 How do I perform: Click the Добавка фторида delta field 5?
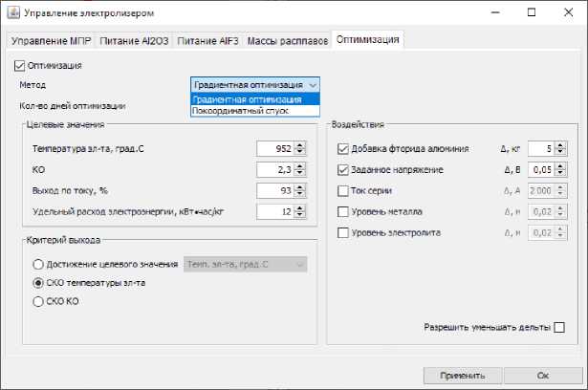click(x=541, y=149)
